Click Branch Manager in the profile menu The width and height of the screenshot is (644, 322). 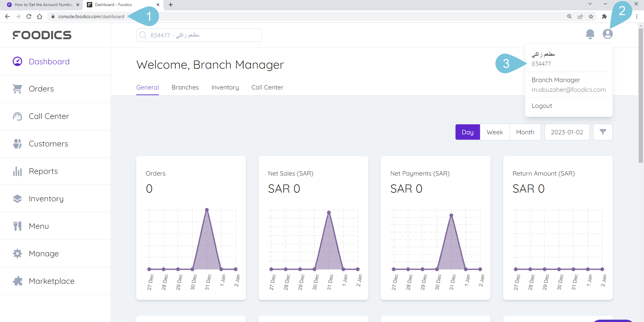click(556, 80)
